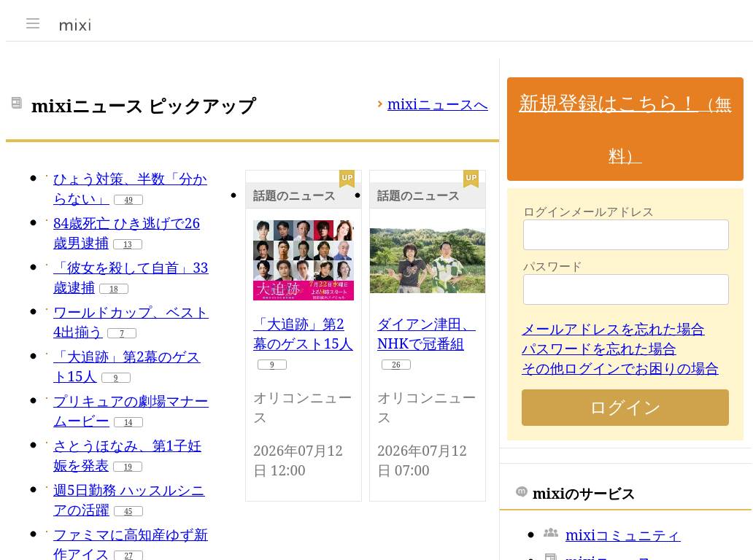Open card headline 「大追跡」第2幕のゲスト15人
Screen dimensions: 753x560
coord(303,334)
